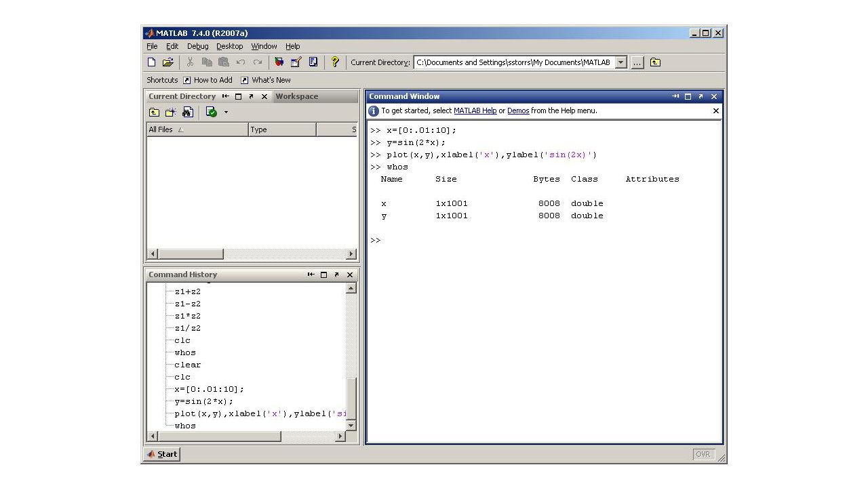Screen dimensions: 868x488
Task: Click the Paste clipboard icon
Action: (x=224, y=62)
